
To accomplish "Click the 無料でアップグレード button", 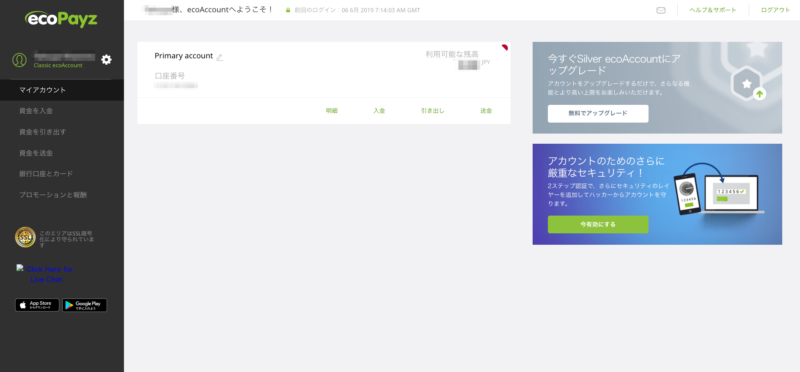I will 598,113.
